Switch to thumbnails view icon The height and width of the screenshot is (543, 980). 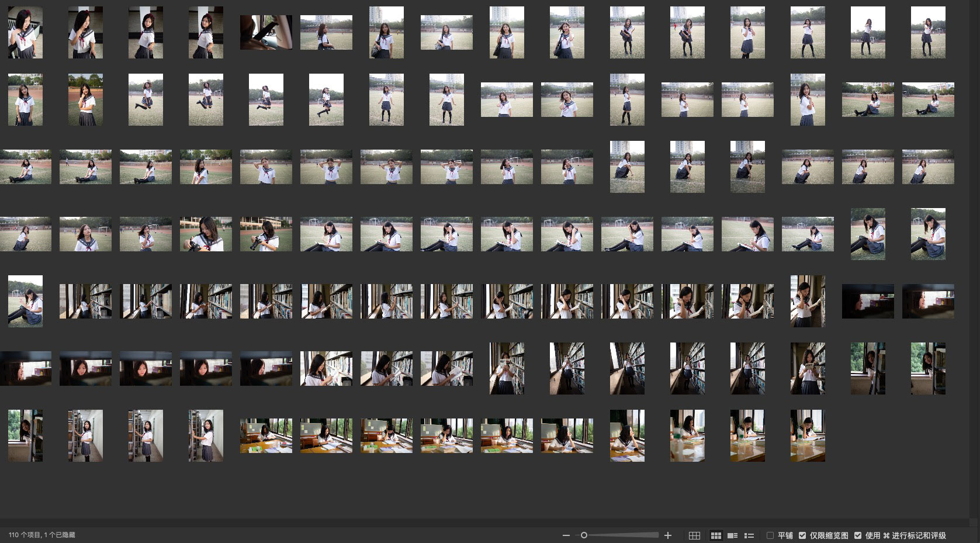click(715, 535)
